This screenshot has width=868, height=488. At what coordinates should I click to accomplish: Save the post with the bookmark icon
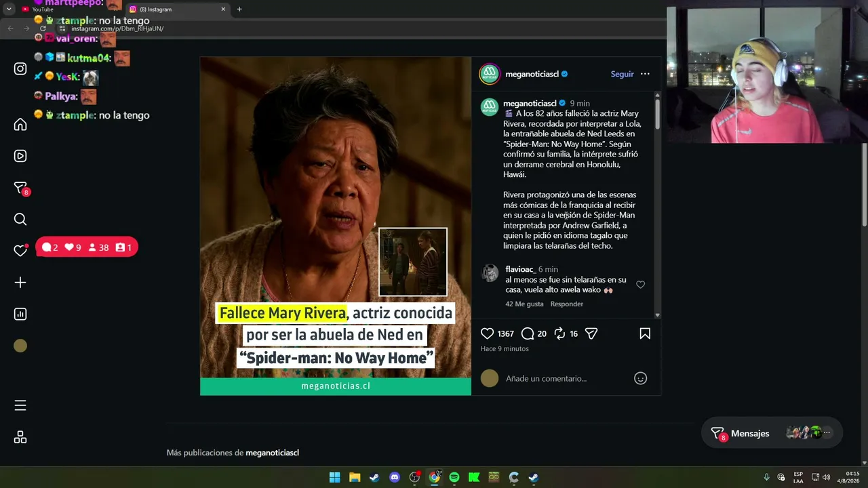pyautogui.click(x=645, y=333)
